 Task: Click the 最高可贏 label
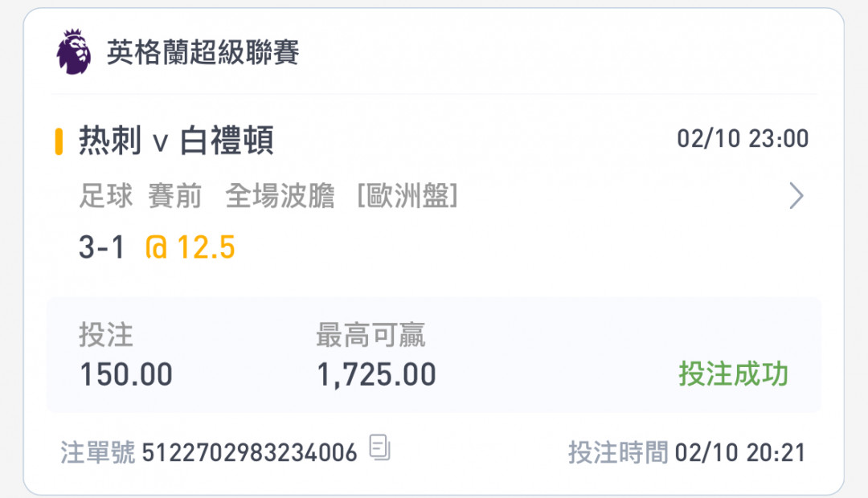371,335
